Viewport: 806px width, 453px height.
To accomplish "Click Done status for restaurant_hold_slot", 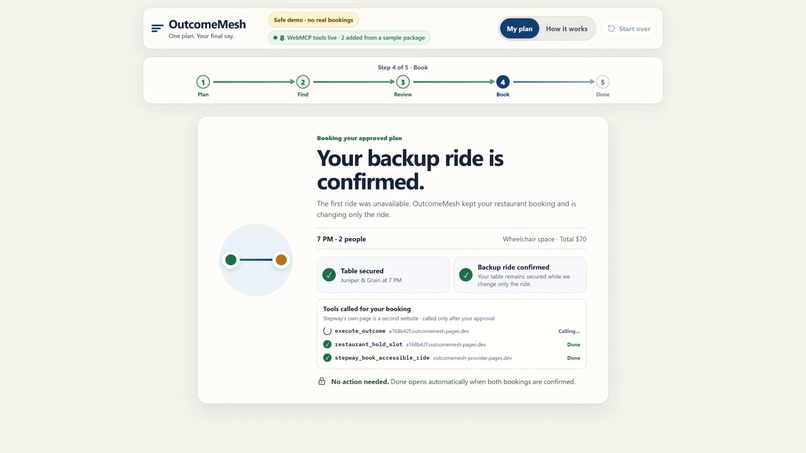I will 573,345.
